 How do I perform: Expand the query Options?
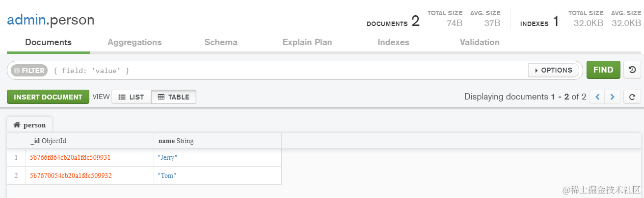tap(553, 70)
